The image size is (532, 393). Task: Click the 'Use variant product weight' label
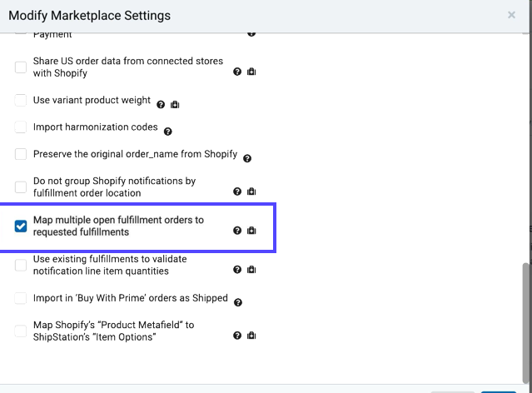(92, 100)
